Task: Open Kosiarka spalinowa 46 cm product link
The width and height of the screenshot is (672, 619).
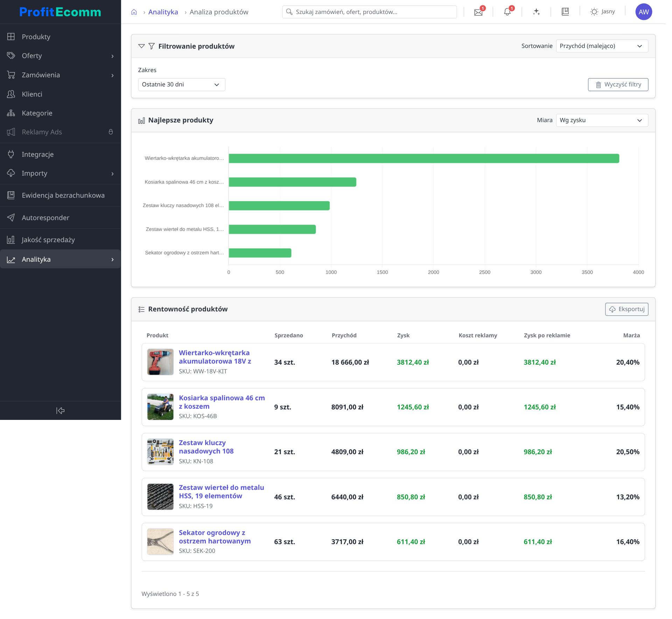Action: click(222, 402)
